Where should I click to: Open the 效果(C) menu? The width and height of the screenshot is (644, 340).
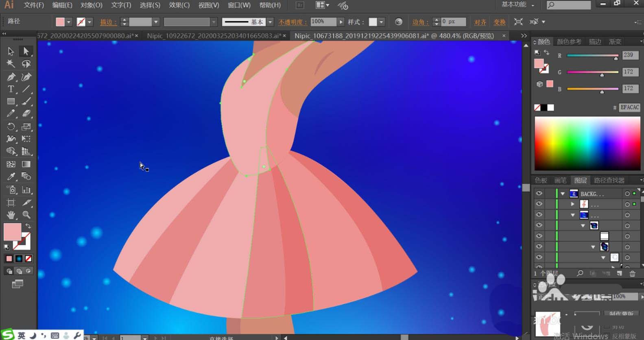click(179, 5)
